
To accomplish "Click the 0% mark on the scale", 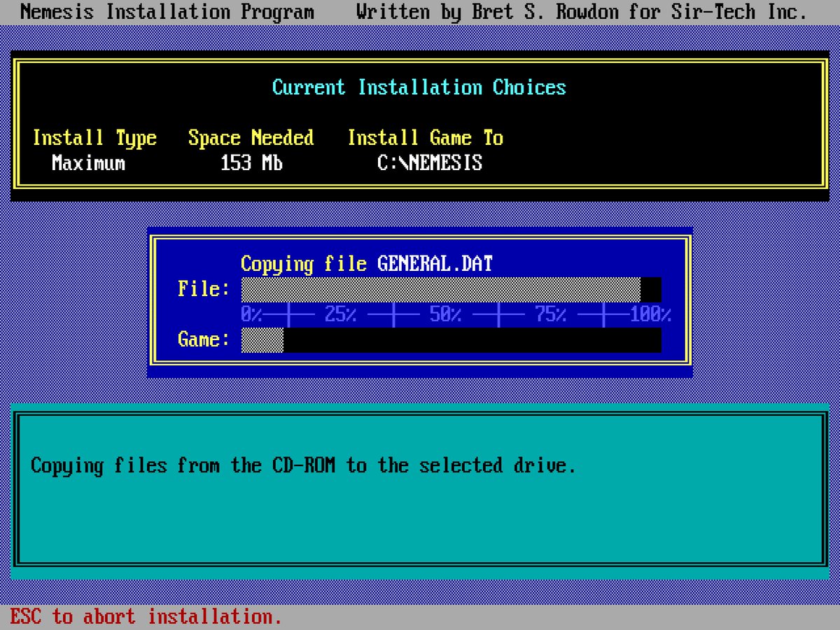I will (251, 315).
